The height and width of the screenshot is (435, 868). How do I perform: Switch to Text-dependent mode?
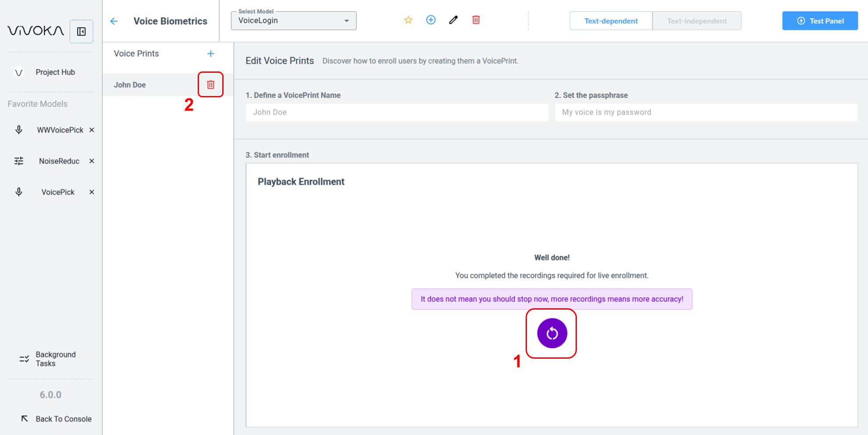[611, 21]
